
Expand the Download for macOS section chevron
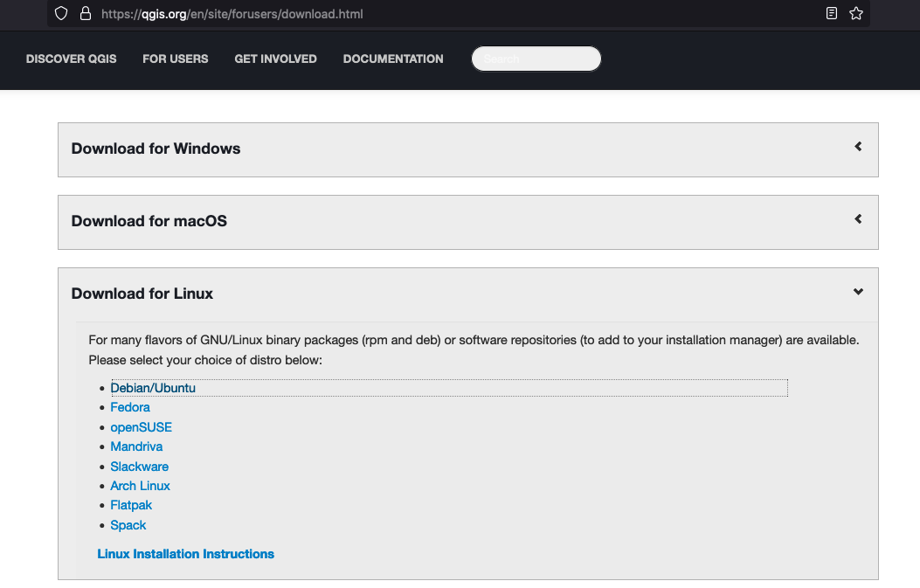858,219
